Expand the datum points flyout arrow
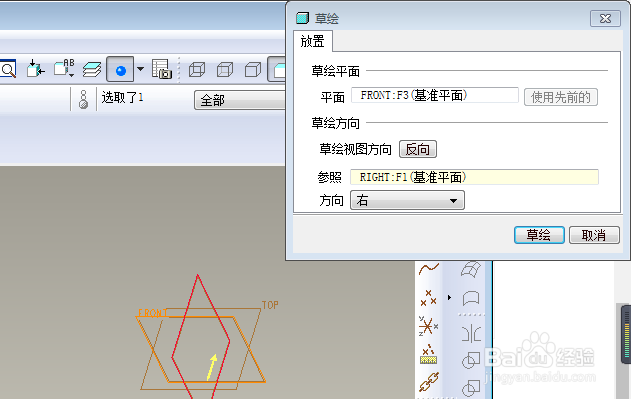 (x=450, y=298)
